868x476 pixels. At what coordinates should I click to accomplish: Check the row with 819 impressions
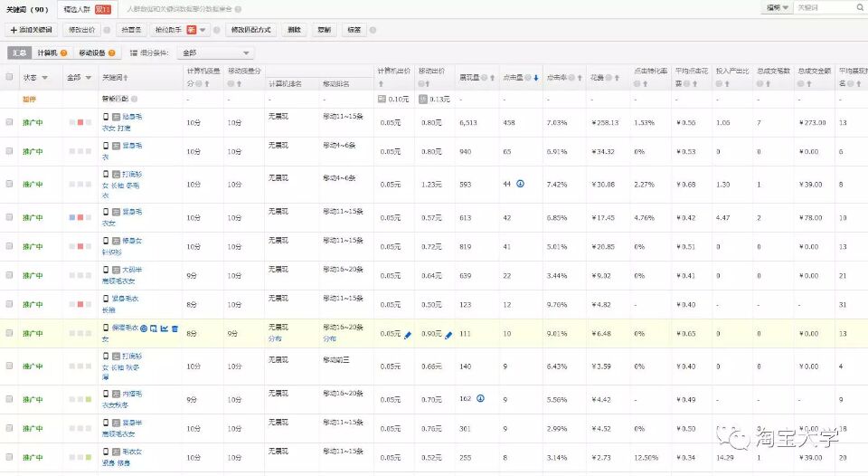point(9,246)
